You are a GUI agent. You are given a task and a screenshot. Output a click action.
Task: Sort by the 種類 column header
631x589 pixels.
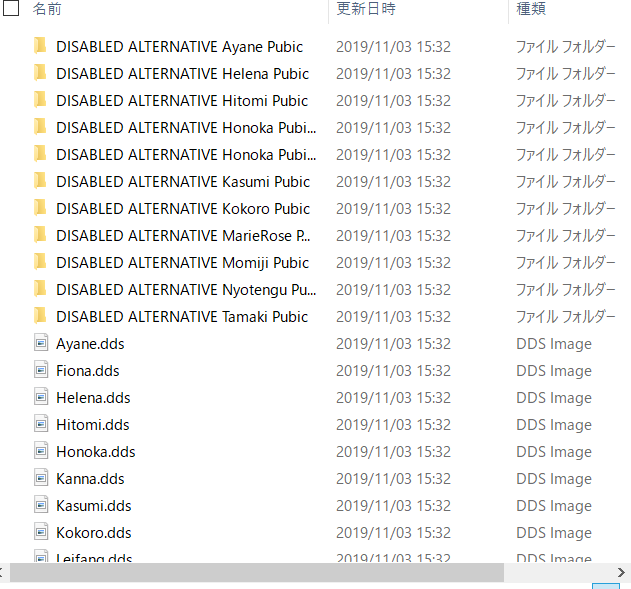click(531, 8)
